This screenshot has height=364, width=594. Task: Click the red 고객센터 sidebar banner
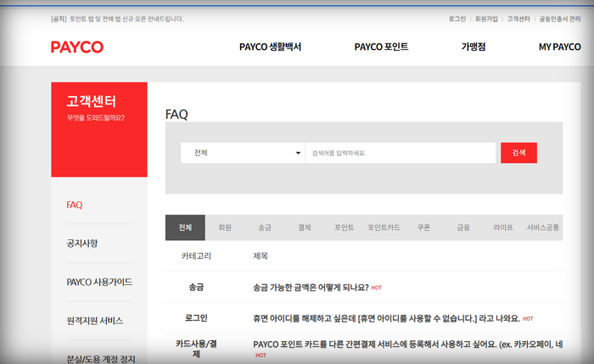[x=99, y=130]
